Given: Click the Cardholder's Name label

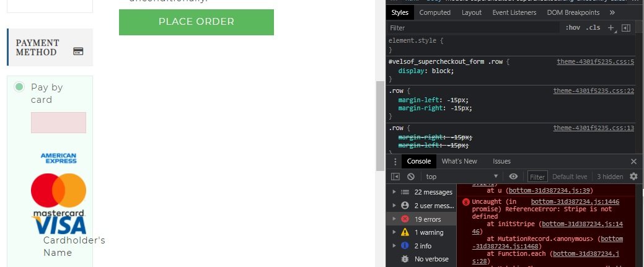Looking at the screenshot, I should point(74,247).
